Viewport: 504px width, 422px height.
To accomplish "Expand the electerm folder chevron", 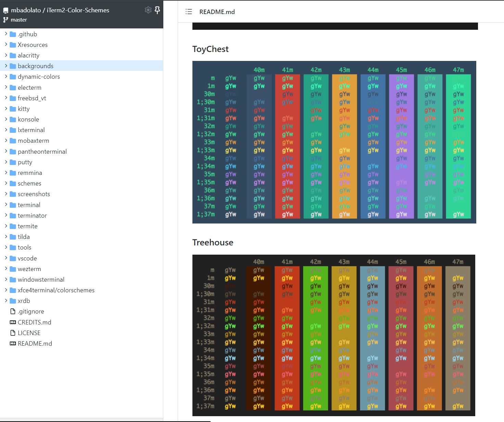I will point(6,87).
